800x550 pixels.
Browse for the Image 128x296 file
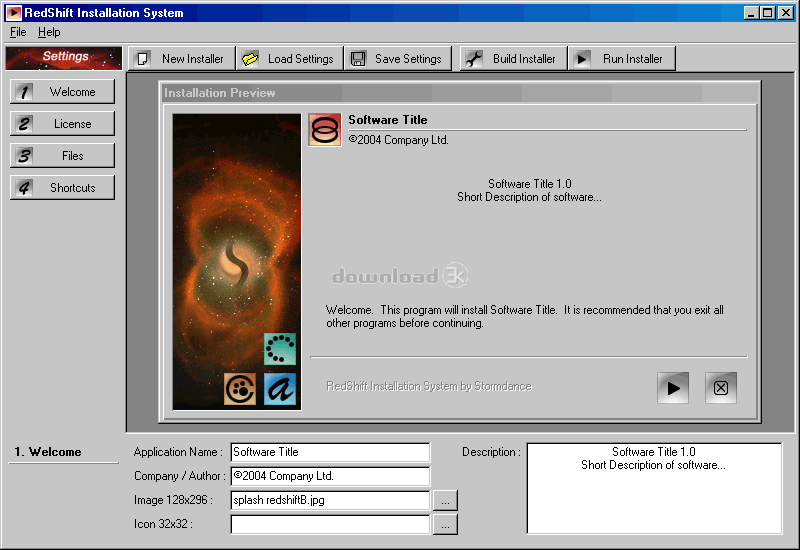pos(445,501)
